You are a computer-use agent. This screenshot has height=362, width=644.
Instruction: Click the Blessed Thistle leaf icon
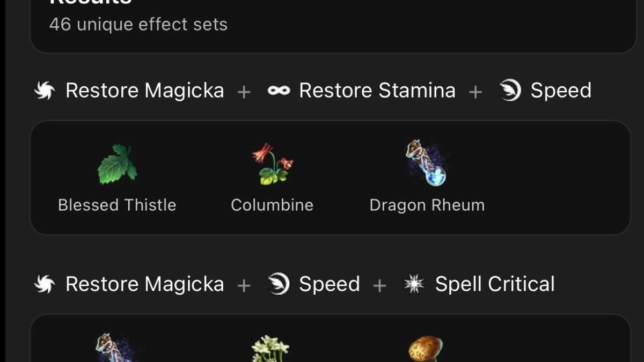pos(117,165)
